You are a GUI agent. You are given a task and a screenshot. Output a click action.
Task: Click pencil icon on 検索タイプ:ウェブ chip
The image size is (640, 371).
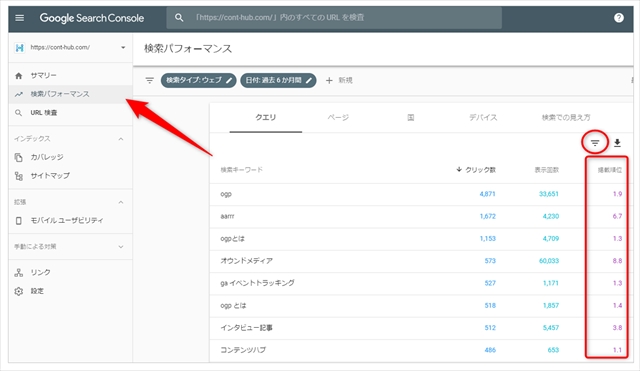coord(229,80)
